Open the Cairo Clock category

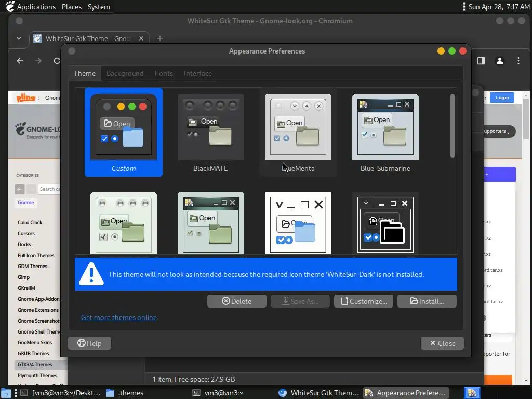click(30, 222)
